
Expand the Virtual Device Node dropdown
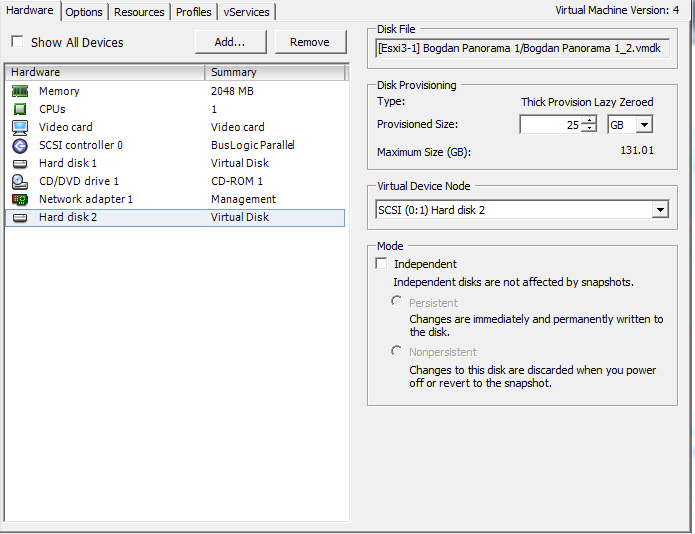pyautogui.click(x=659, y=210)
